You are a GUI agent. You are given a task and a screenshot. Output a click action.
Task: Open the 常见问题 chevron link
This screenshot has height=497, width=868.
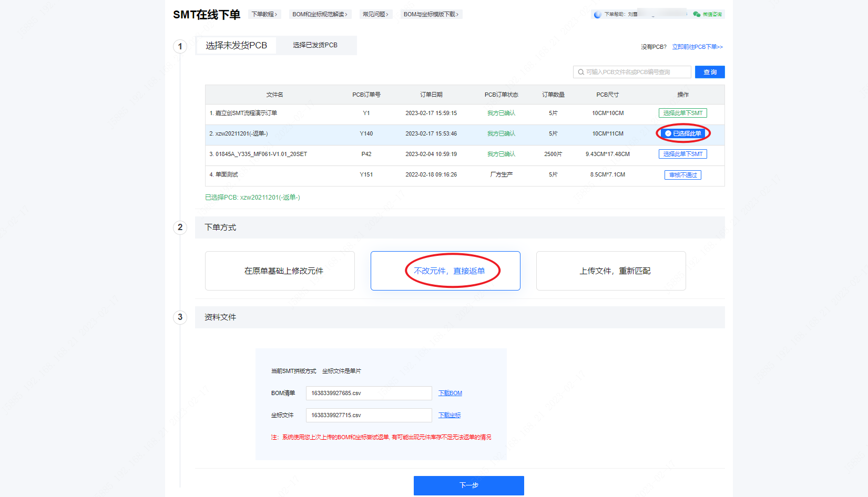(375, 14)
